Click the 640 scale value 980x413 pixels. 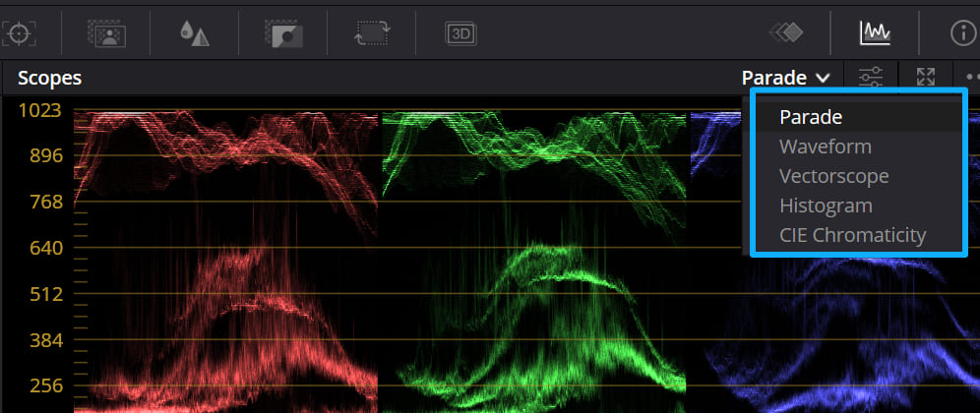click(x=47, y=248)
